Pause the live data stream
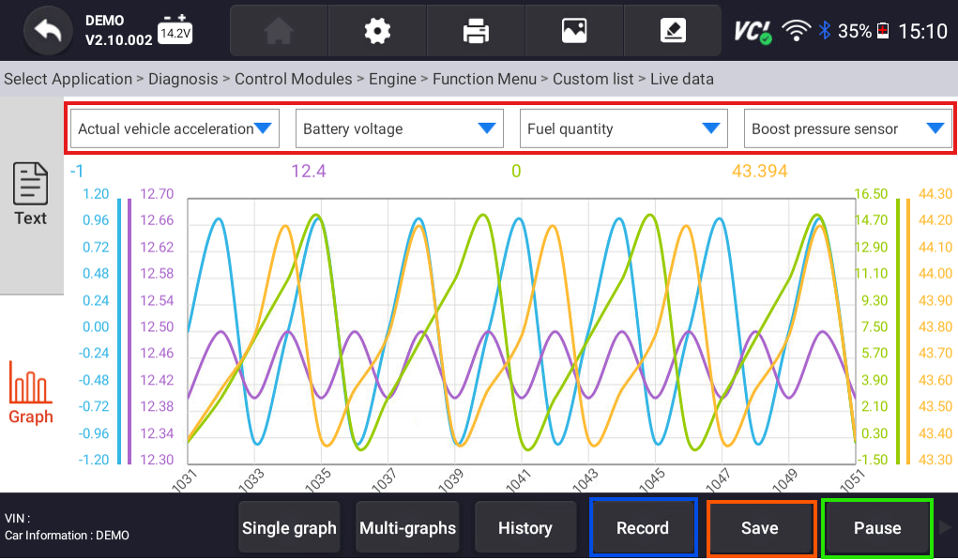This screenshot has width=958, height=560. click(876, 527)
